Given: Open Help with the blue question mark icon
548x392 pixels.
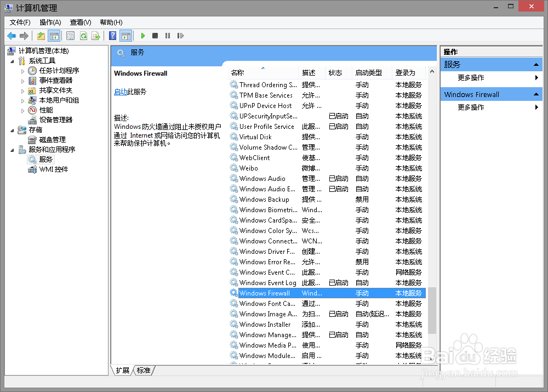Looking at the screenshot, I should click(112, 35).
